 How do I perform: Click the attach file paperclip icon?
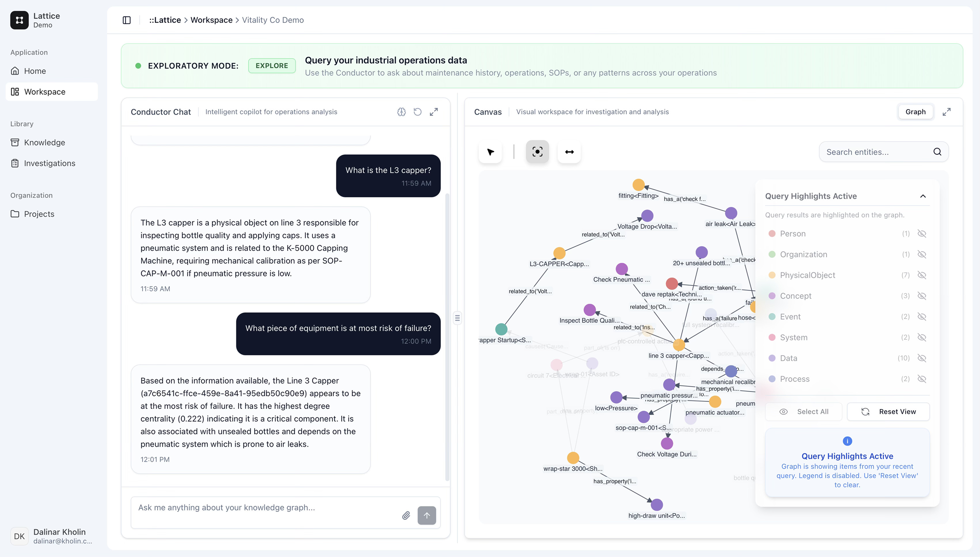[x=406, y=515]
